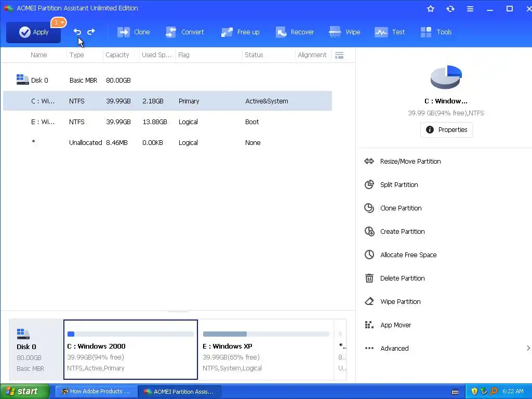Redo the operation
Viewport: 532px width, 399px height.
(x=91, y=32)
